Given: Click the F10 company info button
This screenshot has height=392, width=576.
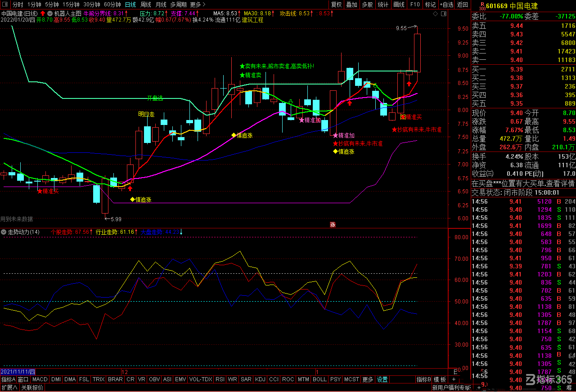Looking at the screenshot, I should point(415,4).
